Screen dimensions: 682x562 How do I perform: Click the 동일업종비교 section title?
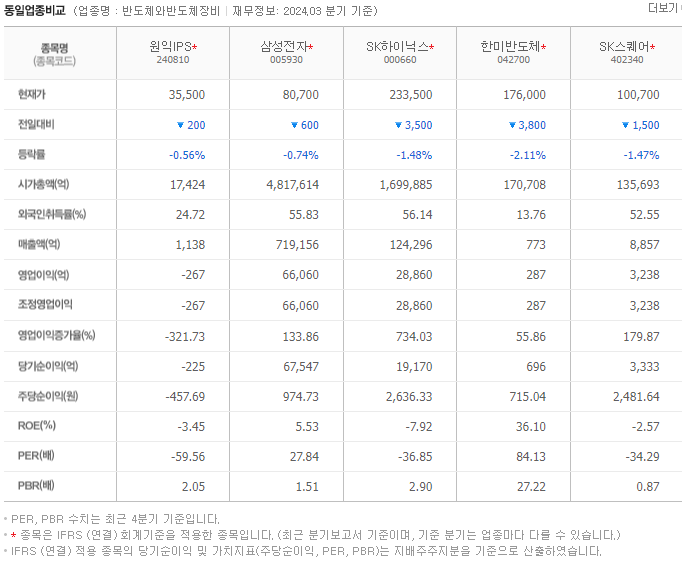click(35, 10)
